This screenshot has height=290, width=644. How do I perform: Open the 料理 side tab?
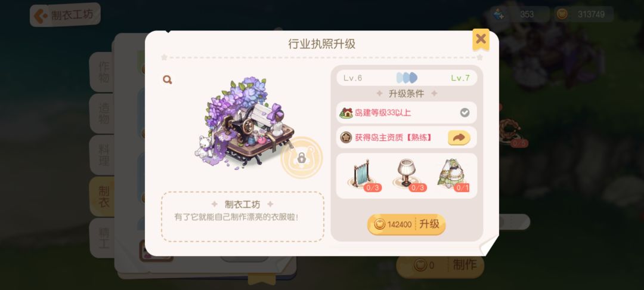(103, 155)
